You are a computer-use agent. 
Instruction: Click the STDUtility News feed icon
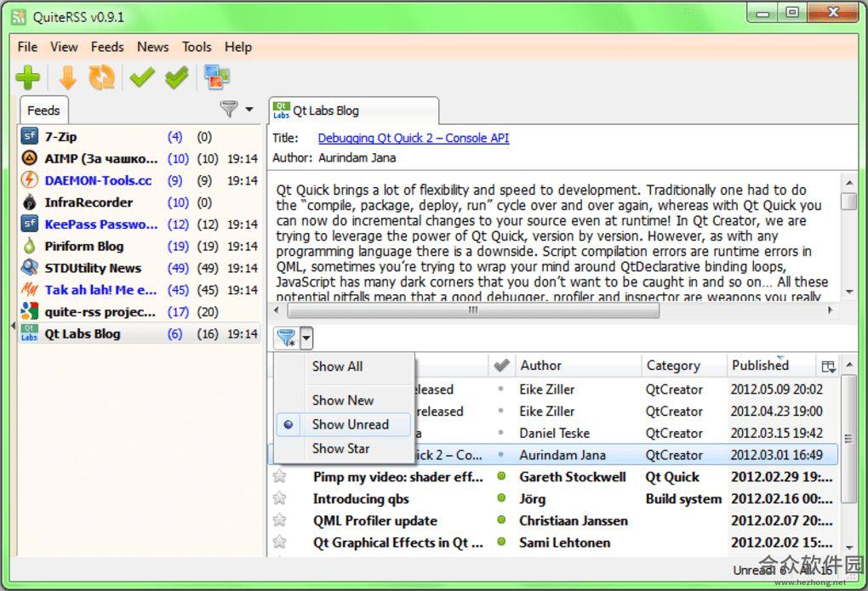coord(29,267)
